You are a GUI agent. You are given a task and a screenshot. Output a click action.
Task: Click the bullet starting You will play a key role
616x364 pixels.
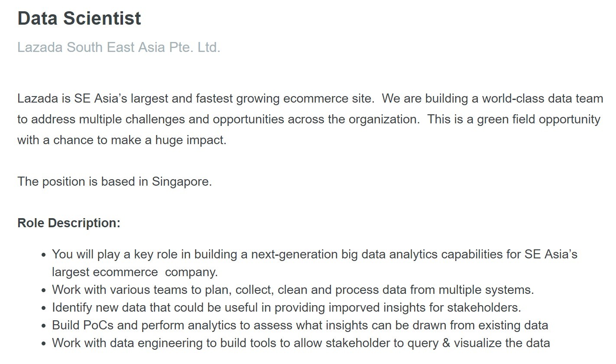point(314,254)
